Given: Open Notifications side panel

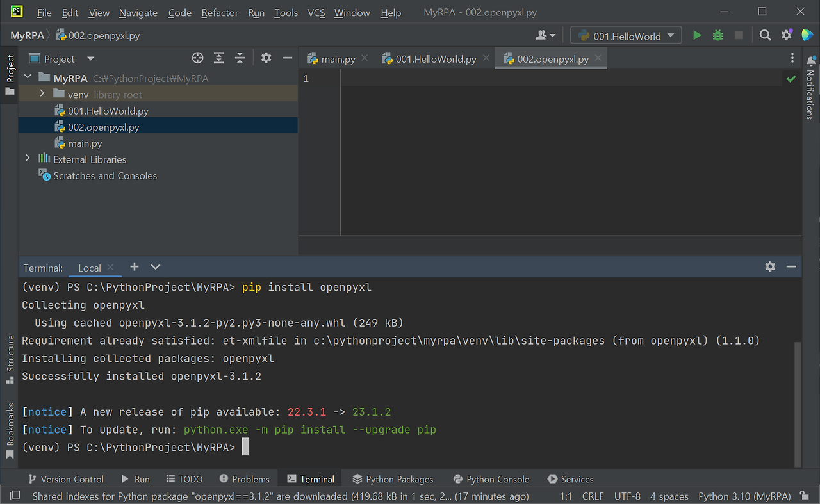Looking at the screenshot, I should pyautogui.click(x=810, y=87).
